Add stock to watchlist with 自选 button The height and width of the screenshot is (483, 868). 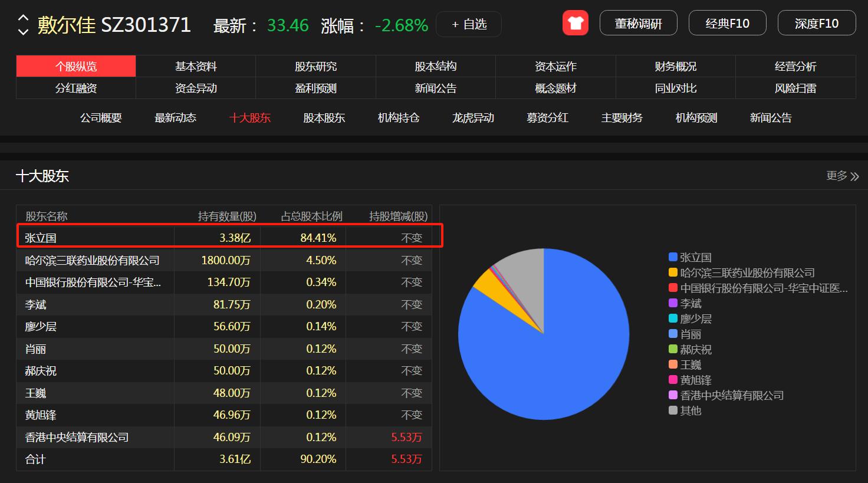pyautogui.click(x=469, y=24)
